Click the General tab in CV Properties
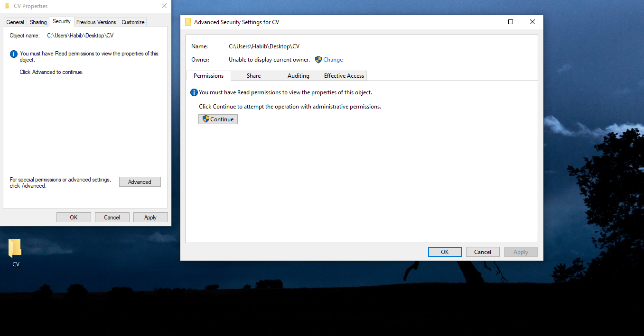Image resolution: width=644 pixels, height=336 pixels. (15, 22)
